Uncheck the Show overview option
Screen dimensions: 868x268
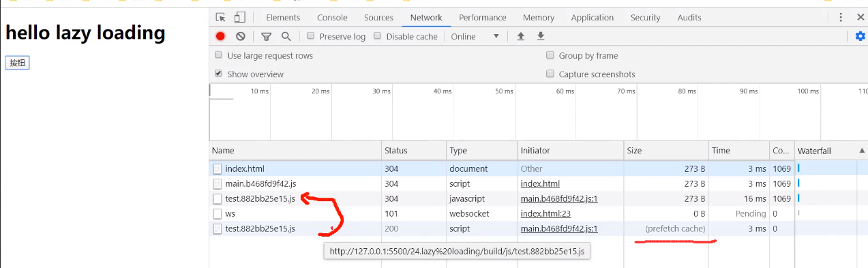click(x=219, y=74)
